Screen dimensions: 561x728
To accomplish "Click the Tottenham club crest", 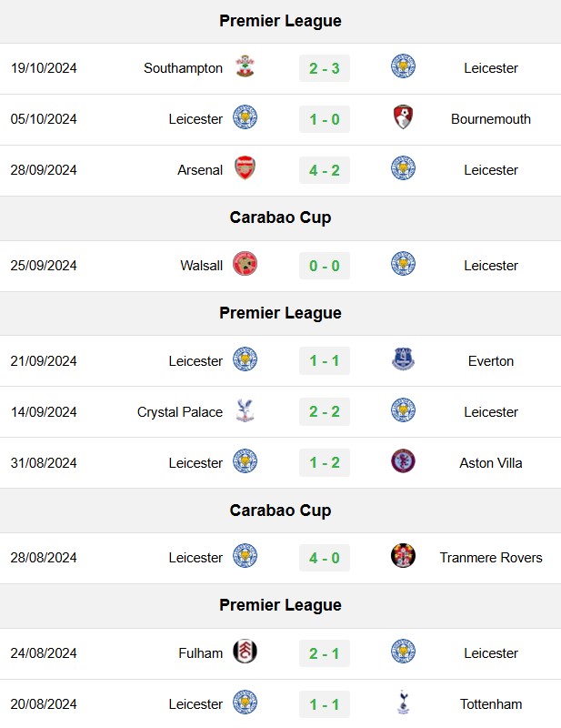I will [x=403, y=702].
